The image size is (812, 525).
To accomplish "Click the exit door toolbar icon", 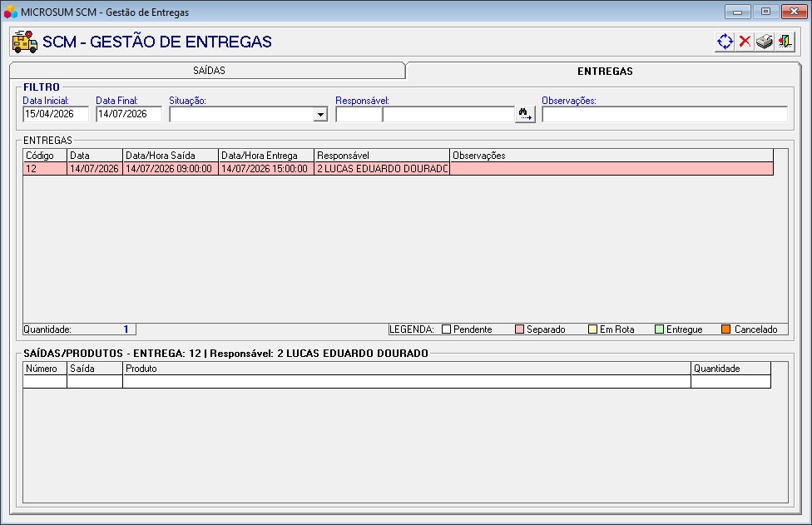I will coord(785,42).
